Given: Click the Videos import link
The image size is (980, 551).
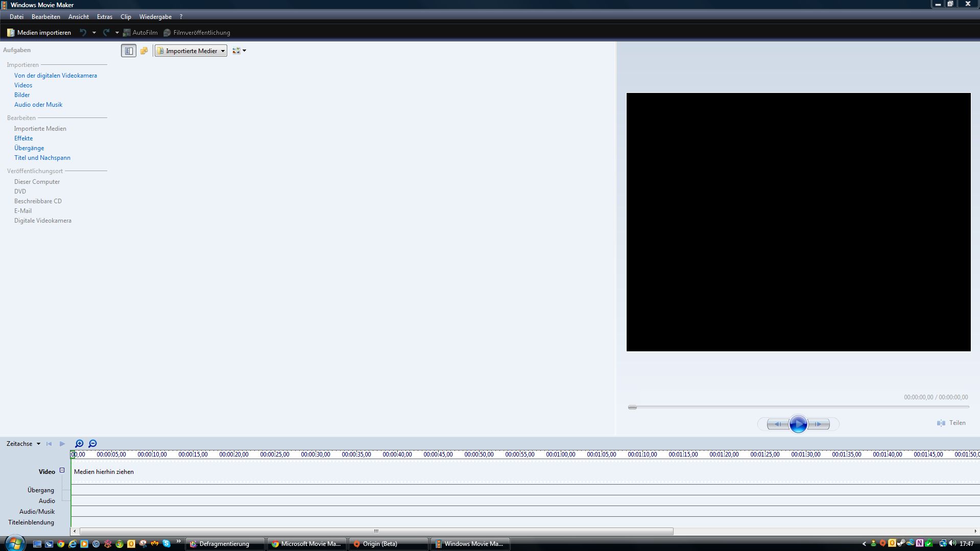Looking at the screenshot, I should 23,85.
